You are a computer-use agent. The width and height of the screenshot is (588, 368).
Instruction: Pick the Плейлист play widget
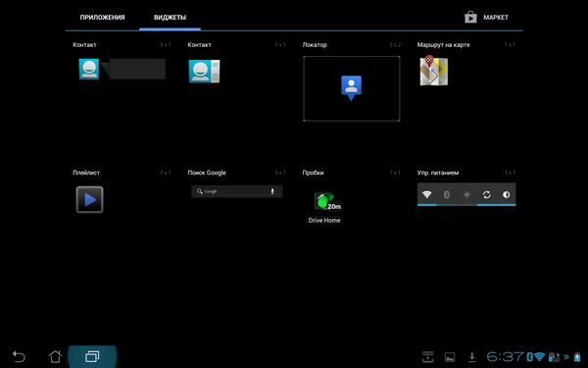[x=89, y=199]
